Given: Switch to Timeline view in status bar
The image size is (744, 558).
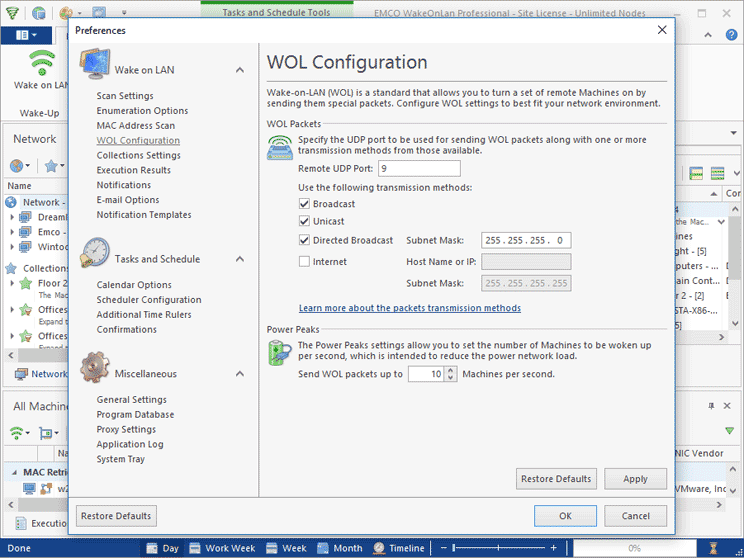Looking at the screenshot, I should click(398, 548).
